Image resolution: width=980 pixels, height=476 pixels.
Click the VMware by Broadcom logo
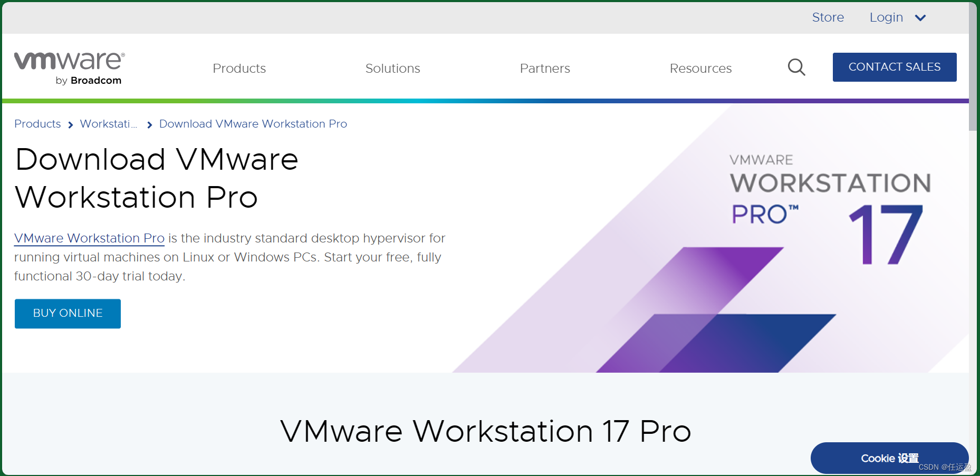coord(69,67)
